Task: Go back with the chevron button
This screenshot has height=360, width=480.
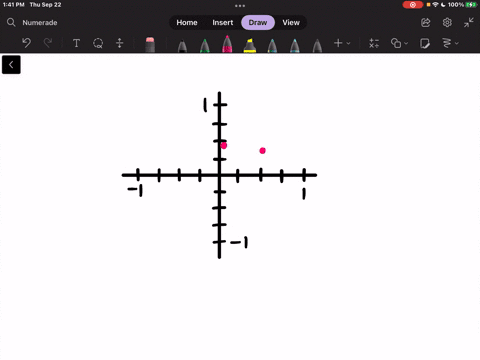Action: [x=11, y=65]
